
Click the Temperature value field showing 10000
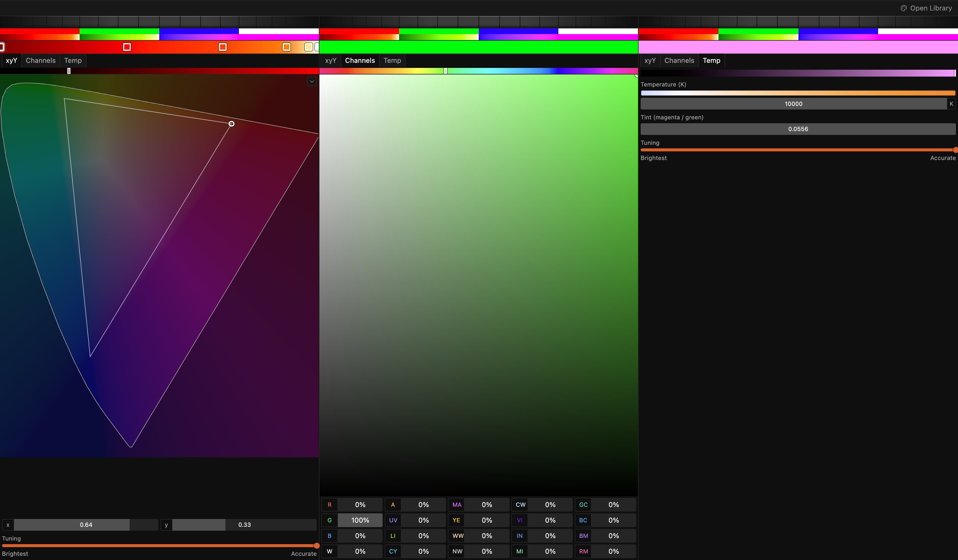[x=793, y=104]
